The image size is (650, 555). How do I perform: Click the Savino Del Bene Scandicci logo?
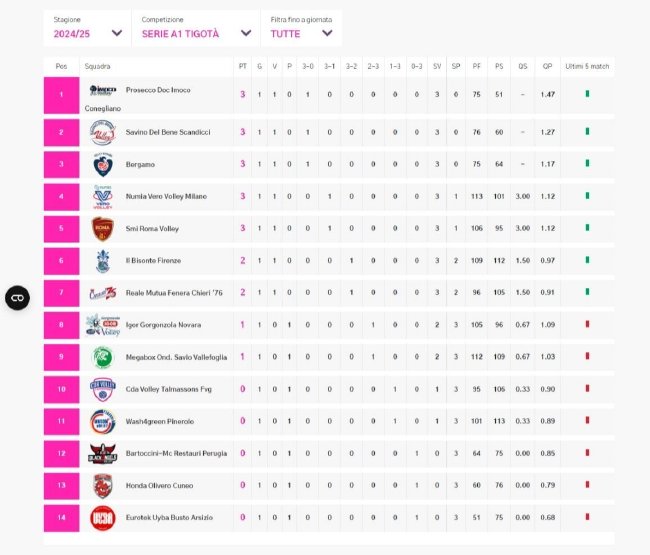pos(102,132)
